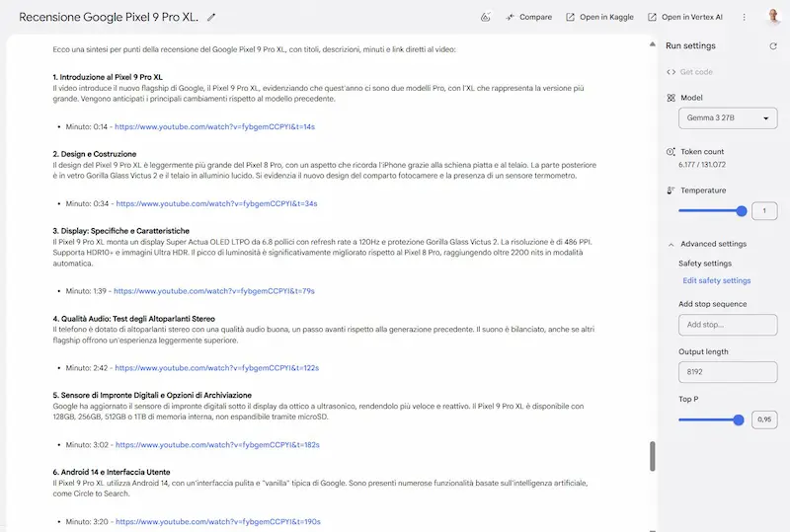
Task: Focus the Add stop sequence field
Action: 728,325
